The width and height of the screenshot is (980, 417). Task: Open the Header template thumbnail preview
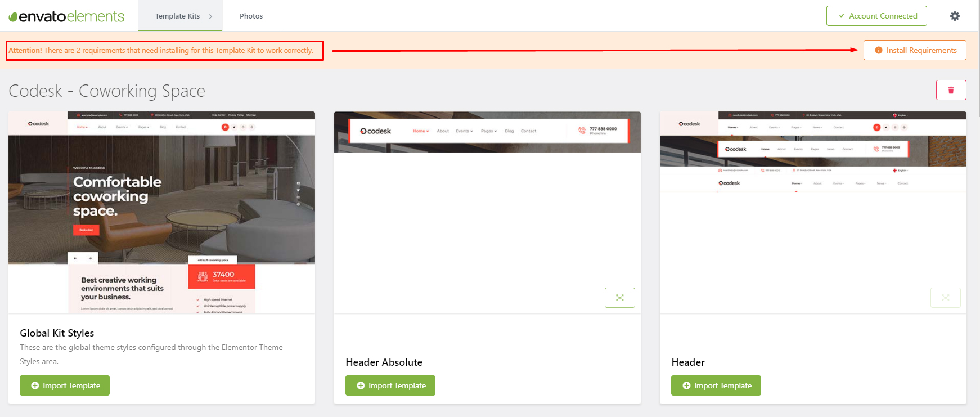click(x=813, y=212)
